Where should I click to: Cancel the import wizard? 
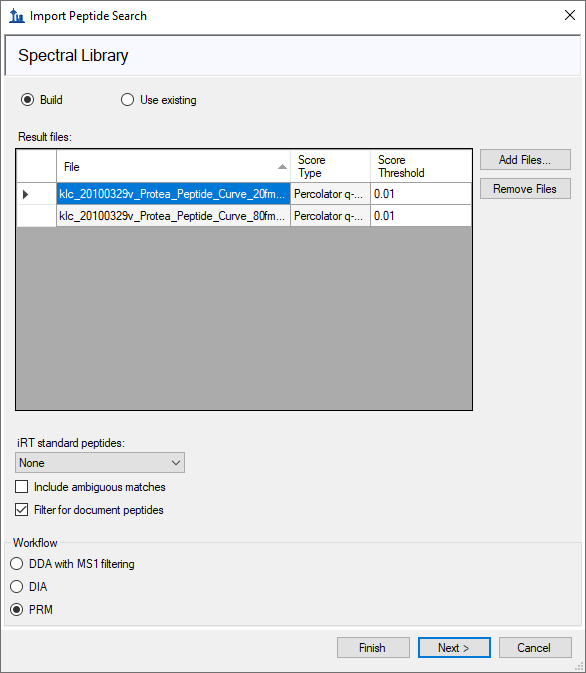point(535,648)
